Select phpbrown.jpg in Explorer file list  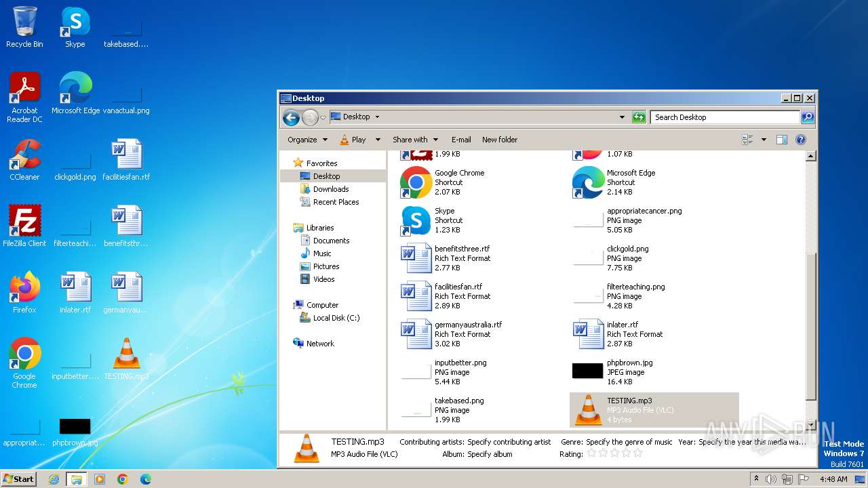point(613,372)
